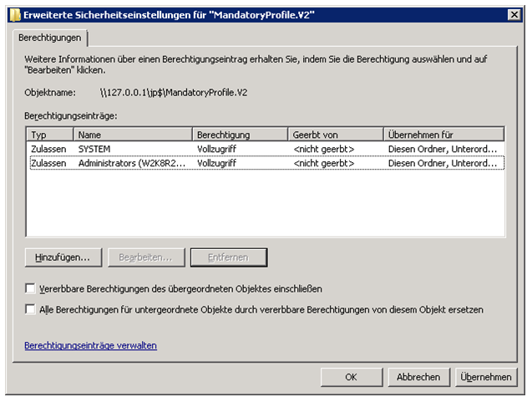Screen dimensions: 532x402
Task: Cancel with the Abbrechen button
Action: click(418, 377)
